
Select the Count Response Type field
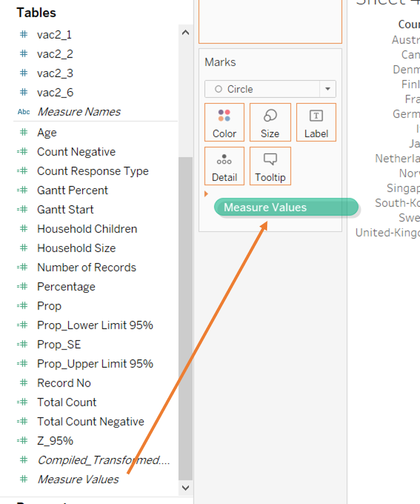pyautogui.click(x=93, y=171)
